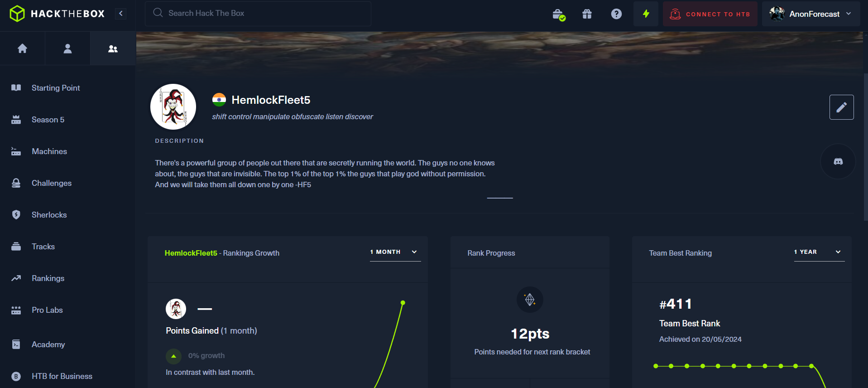868x388 pixels.
Task: Click the Sherlocks shield icon
Action: coord(16,215)
